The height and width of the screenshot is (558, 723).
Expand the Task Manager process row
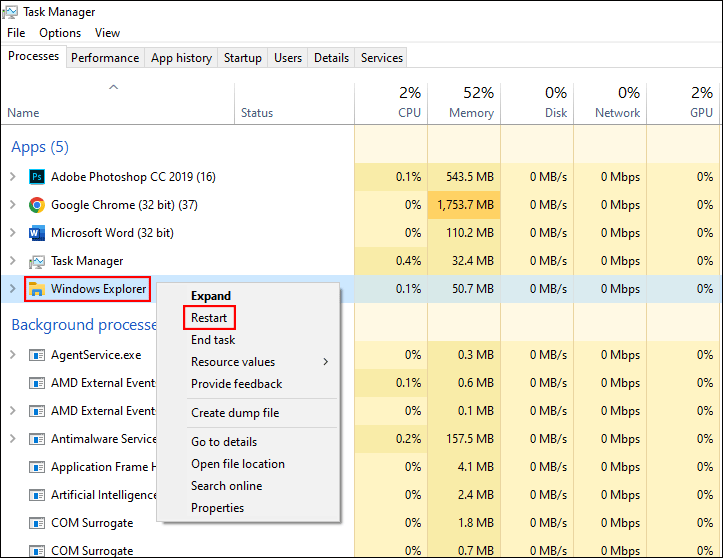click(x=13, y=261)
